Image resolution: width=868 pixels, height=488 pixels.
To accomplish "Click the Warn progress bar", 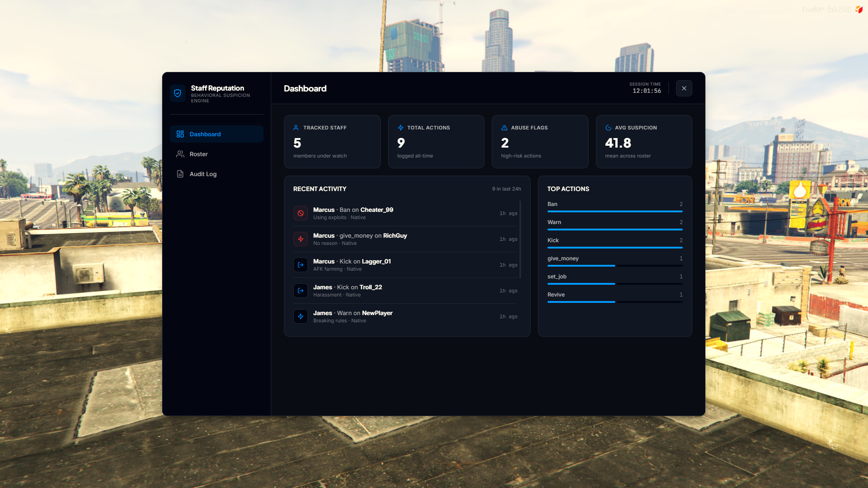I will (x=615, y=230).
